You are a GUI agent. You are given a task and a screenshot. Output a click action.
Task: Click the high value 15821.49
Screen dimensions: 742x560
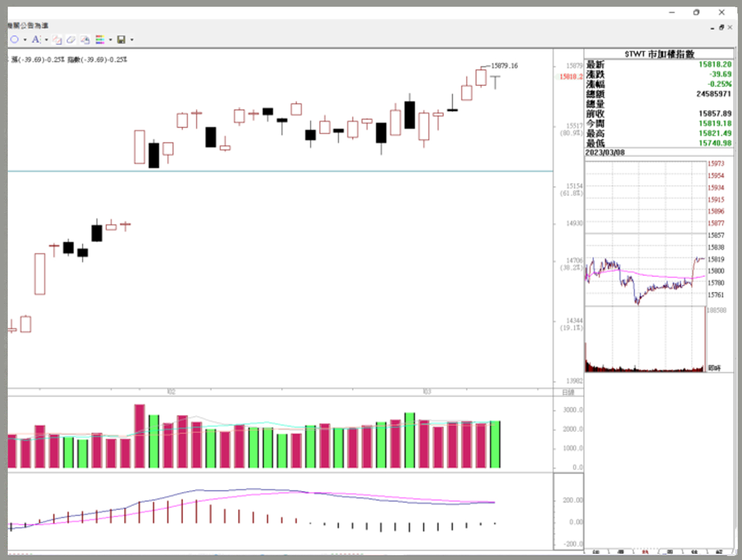click(x=715, y=133)
